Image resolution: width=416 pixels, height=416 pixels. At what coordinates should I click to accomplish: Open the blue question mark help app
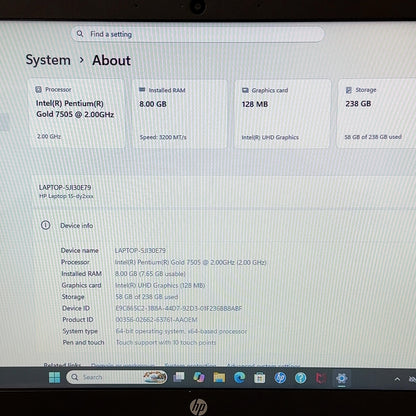pos(300,378)
